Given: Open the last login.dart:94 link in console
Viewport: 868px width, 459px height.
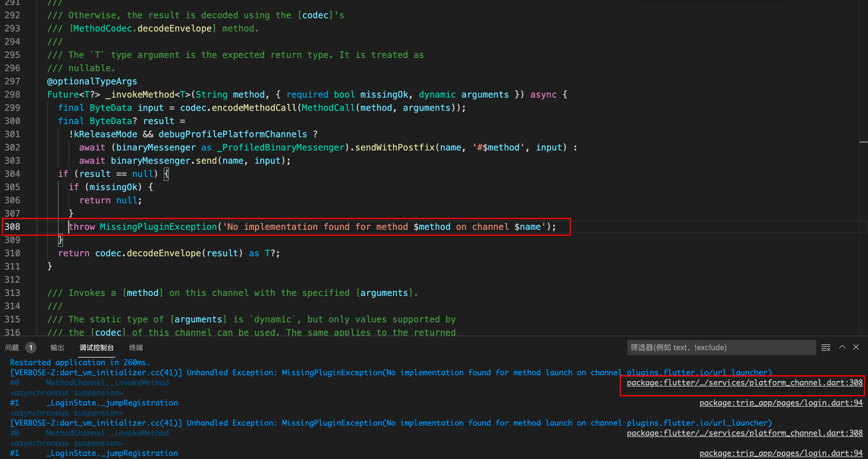Looking at the screenshot, I should pos(781,453).
